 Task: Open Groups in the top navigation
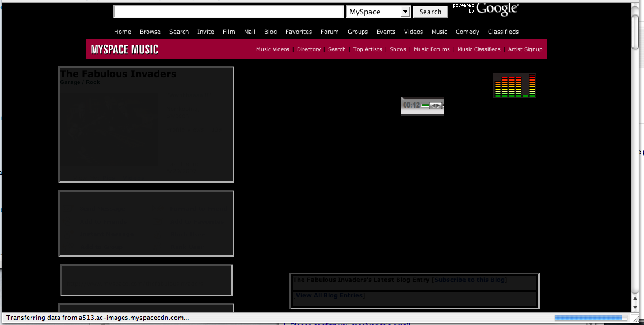coord(357,32)
